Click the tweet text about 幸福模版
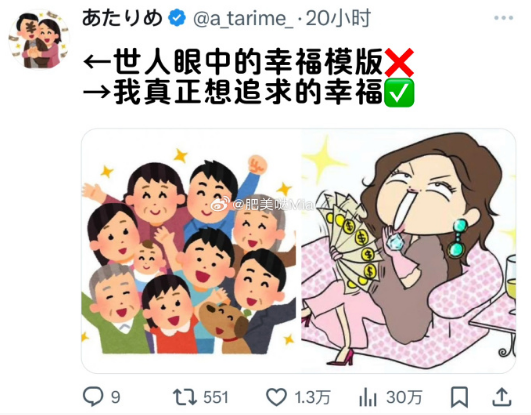 click(248, 62)
